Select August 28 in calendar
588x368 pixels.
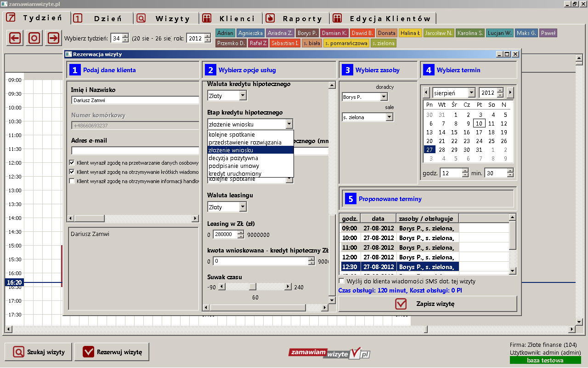(x=442, y=149)
